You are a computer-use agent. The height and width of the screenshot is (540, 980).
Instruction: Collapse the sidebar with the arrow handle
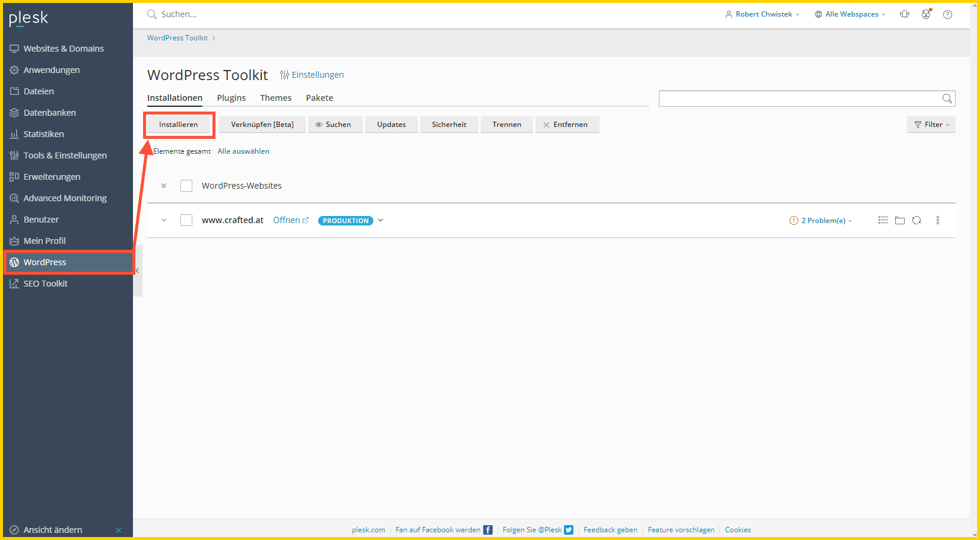pos(137,271)
